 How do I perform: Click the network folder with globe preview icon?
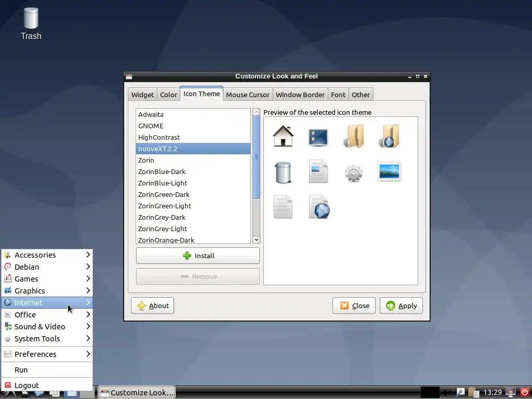[389, 136]
